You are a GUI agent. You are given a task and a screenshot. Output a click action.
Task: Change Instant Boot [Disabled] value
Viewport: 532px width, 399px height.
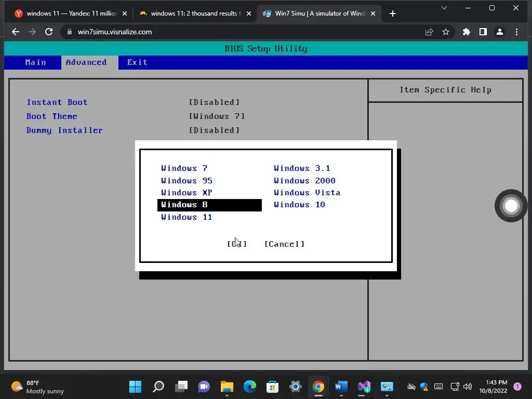pyautogui.click(x=214, y=102)
